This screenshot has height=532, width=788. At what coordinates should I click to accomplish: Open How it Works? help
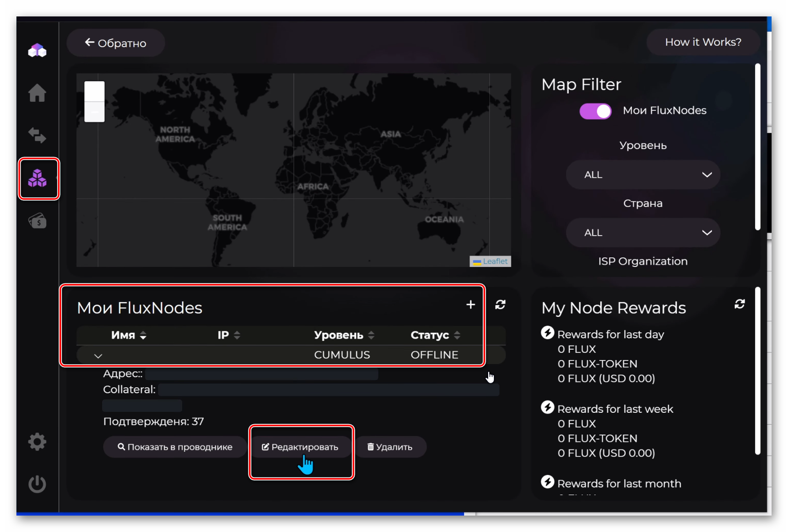[703, 42]
